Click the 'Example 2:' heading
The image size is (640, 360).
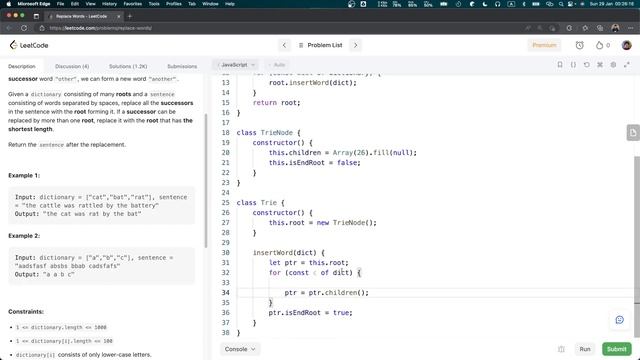point(24,236)
